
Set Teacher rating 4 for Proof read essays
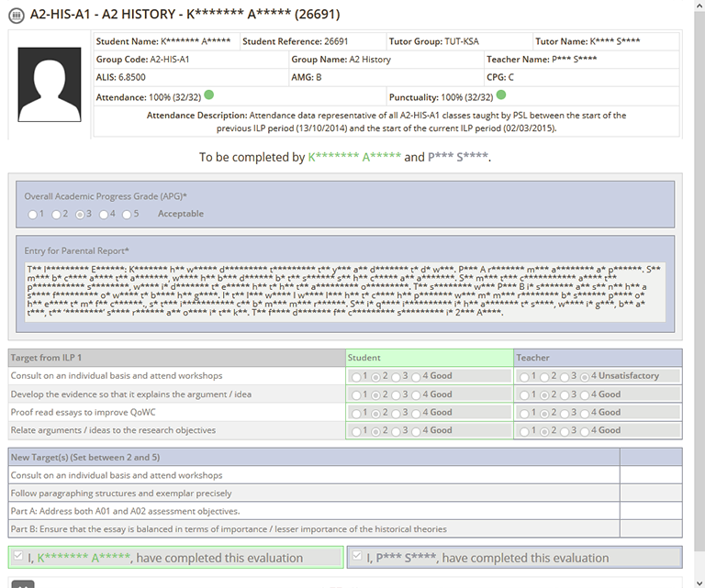coord(587,413)
